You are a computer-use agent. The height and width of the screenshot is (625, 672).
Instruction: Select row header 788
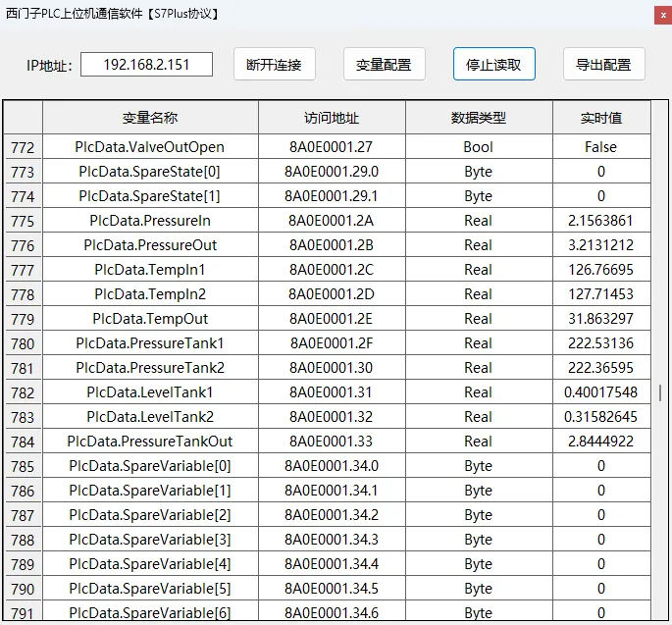coord(23,540)
